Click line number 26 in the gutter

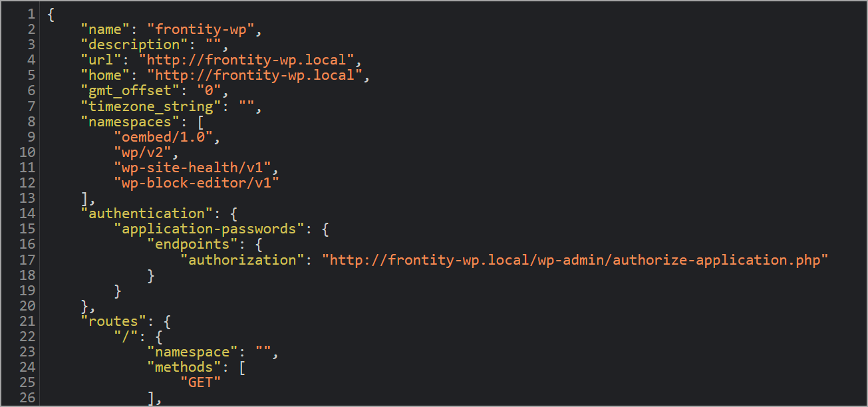click(x=27, y=397)
